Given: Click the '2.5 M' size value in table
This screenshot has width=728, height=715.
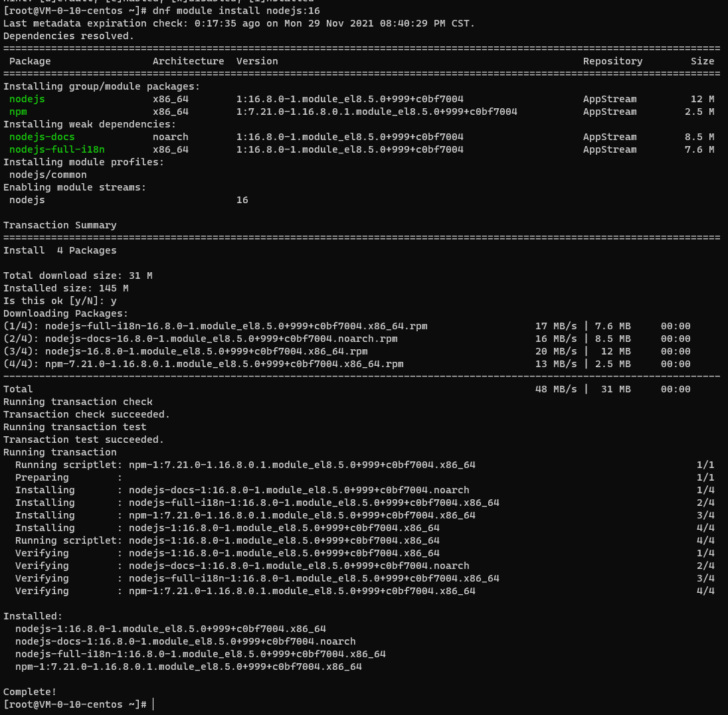Looking at the screenshot, I should pos(699,112).
